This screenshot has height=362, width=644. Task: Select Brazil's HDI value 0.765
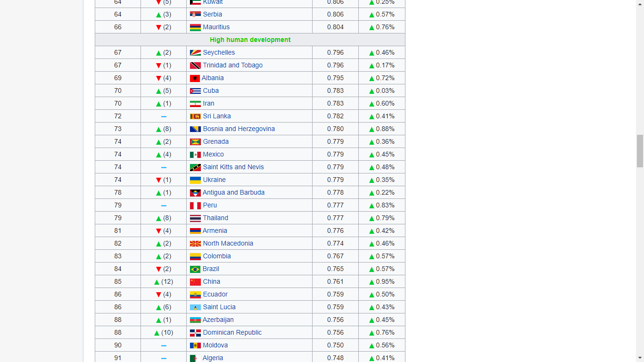[x=336, y=269]
